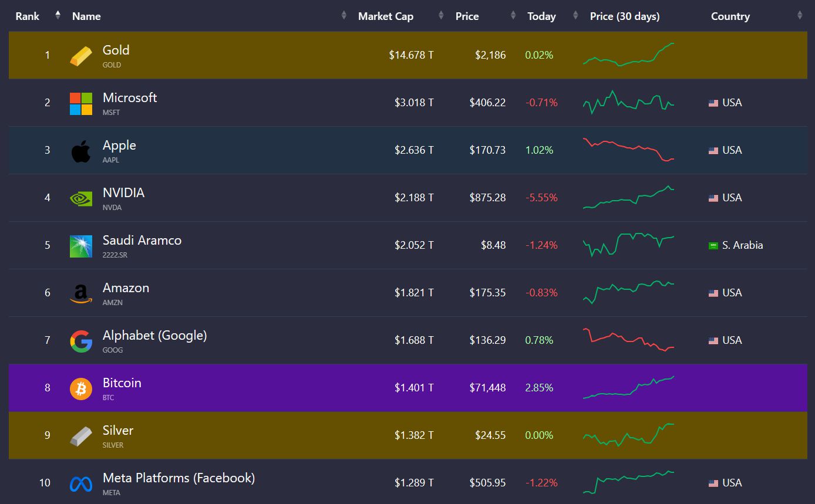Open the Alphabet (Google) link
Image resolution: width=815 pixels, height=504 pixels.
click(x=154, y=336)
